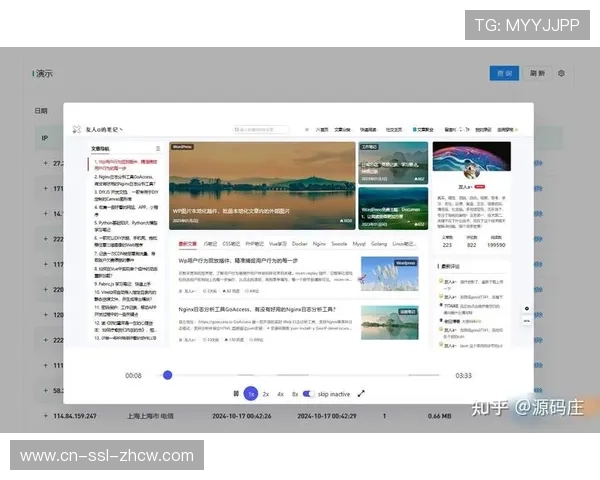Select the first item in the 文章导航 list
This screenshot has height=480, width=600.
coord(126,165)
